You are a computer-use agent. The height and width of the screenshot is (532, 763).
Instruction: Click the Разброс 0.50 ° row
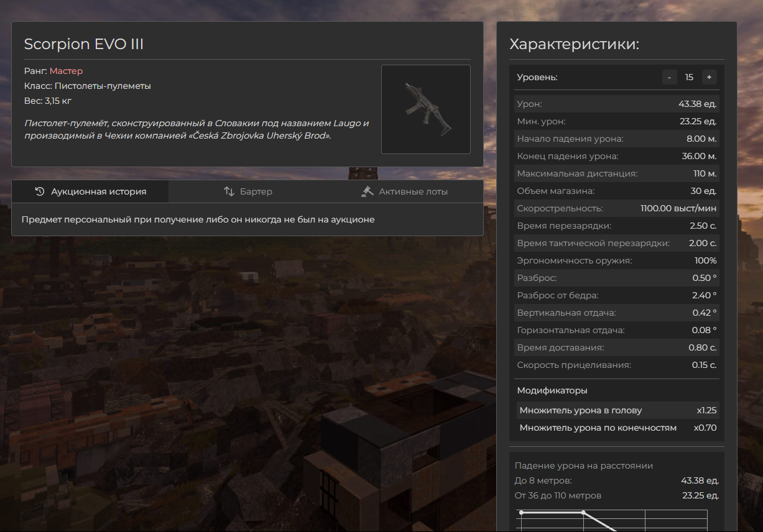pos(617,278)
